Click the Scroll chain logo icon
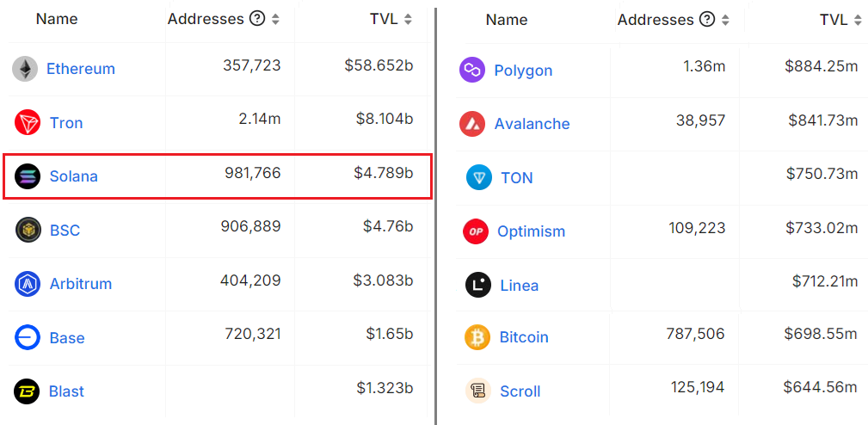This screenshot has height=425, width=868. pyautogui.click(x=477, y=391)
